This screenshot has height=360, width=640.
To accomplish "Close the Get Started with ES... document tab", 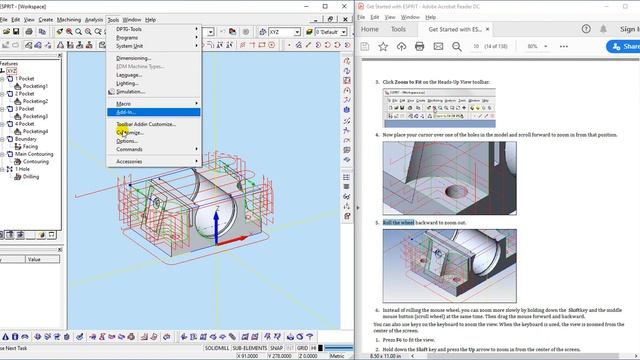I will coord(487,29).
